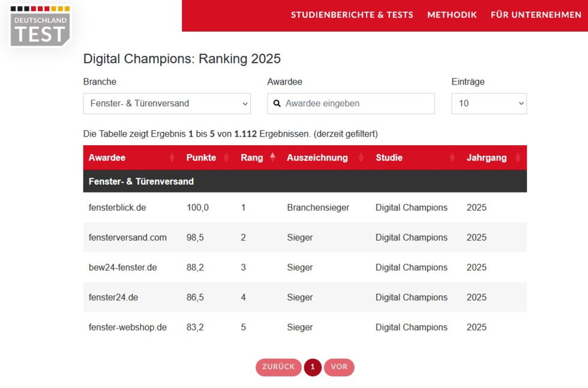Click the VOR pagination button
Screen dimensions: 588x388
[339, 367]
